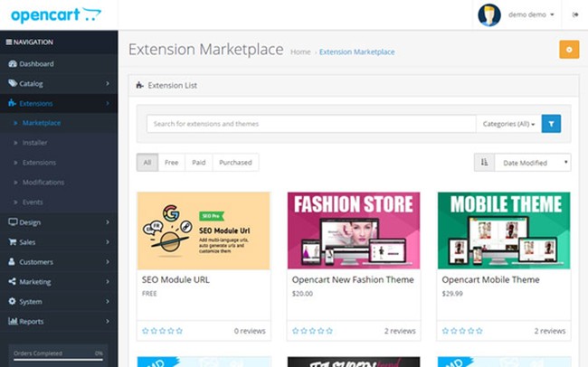Click the orange settings gear button
The height and width of the screenshot is (367, 588).
569,50
